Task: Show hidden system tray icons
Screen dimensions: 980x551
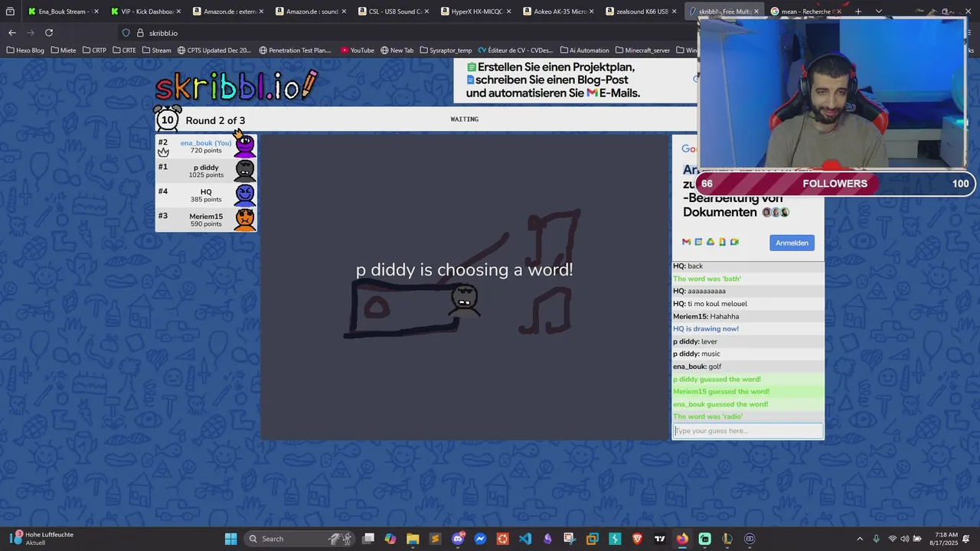Action: (860, 539)
